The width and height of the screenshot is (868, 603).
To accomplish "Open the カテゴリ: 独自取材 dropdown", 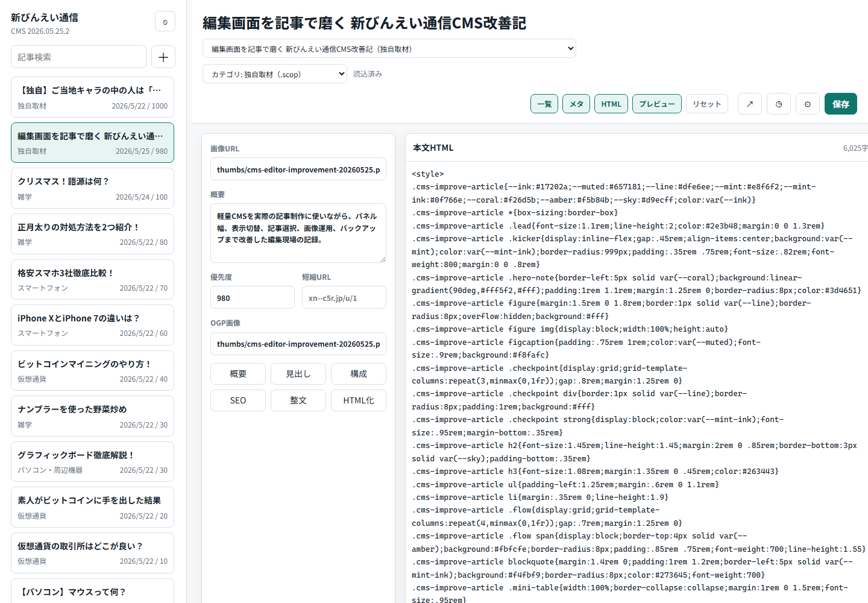I will pyautogui.click(x=275, y=74).
